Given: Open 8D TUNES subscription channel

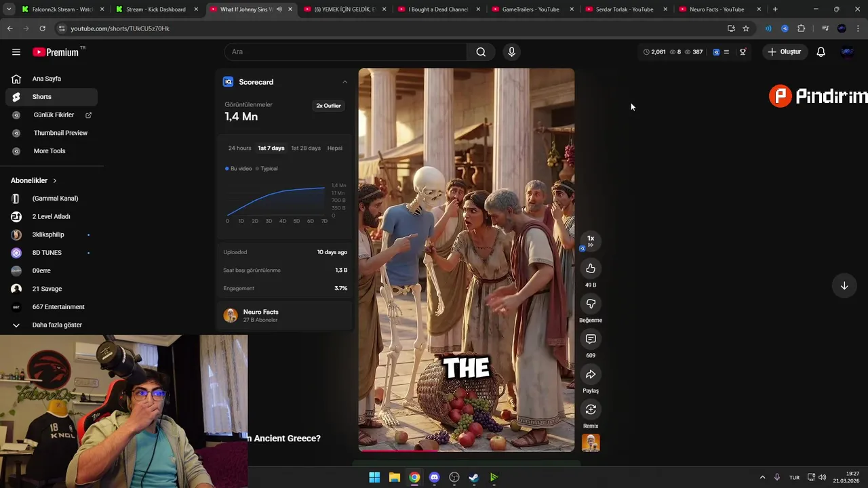Looking at the screenshot, I should tap(52, 253).
